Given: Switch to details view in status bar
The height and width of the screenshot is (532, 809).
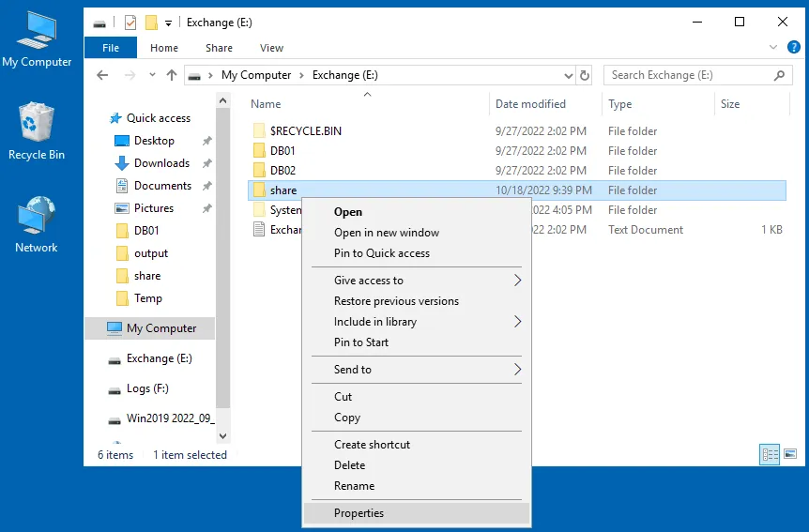Looking at the screenshot, I should click(771, 455).
